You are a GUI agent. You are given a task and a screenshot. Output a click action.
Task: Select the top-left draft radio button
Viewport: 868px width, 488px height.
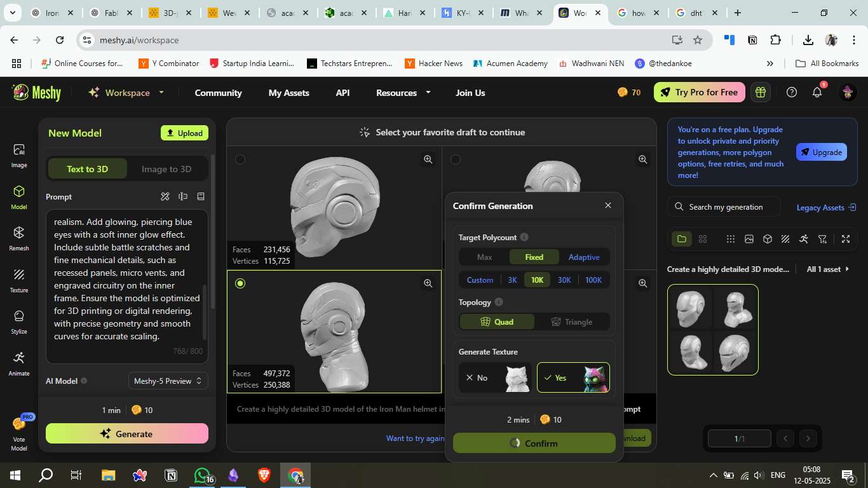pos(240,159)
